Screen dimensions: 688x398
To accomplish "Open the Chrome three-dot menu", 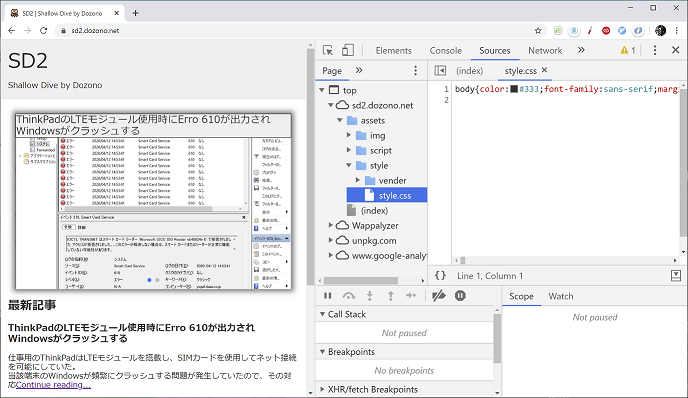I will [676, 30].
